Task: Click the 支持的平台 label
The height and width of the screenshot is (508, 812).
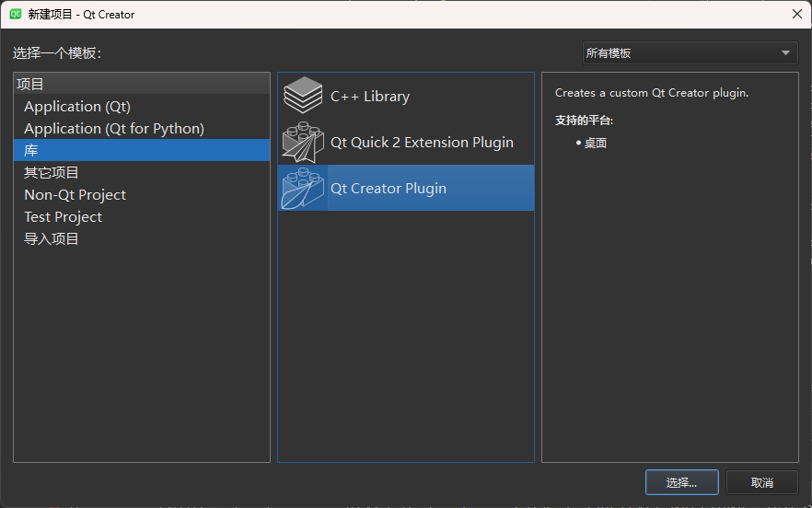Action: (x=584, y=121)
